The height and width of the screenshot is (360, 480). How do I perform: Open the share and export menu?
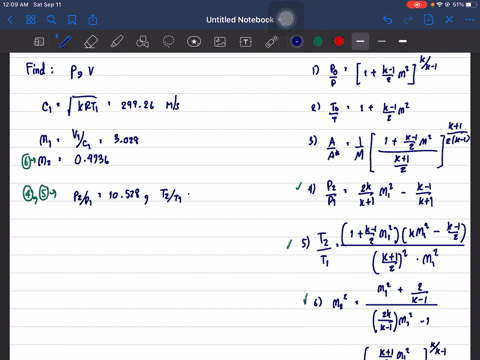click(93, 20)
